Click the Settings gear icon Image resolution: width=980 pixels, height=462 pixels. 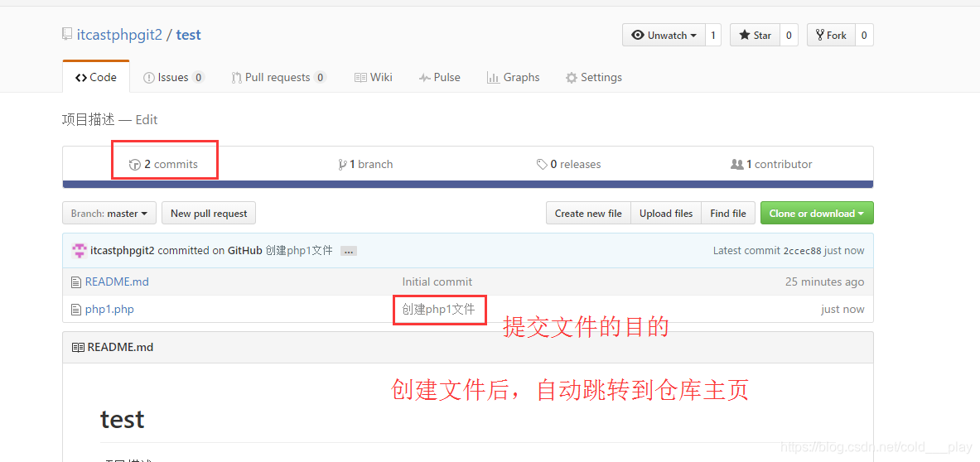(x=572, y=78)
